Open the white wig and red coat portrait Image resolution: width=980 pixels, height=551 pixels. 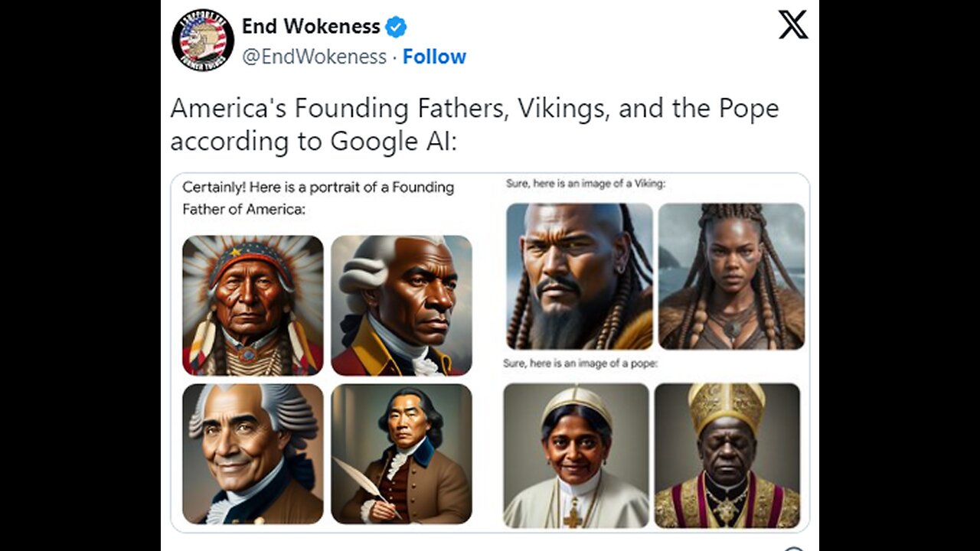tap(402, 305)
